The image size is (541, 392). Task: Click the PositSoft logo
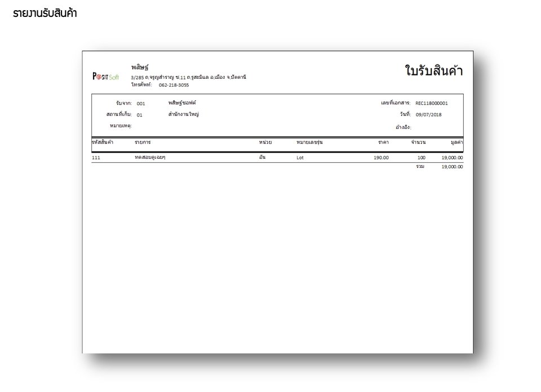[105, 76]
